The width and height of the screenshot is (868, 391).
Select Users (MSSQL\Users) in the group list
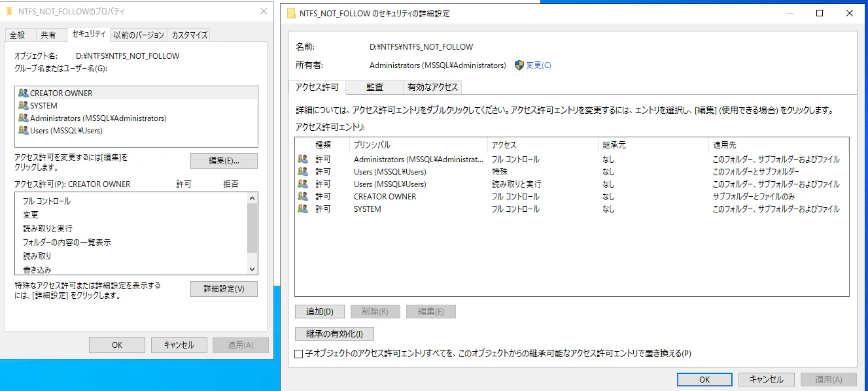(x=136, y=131)
